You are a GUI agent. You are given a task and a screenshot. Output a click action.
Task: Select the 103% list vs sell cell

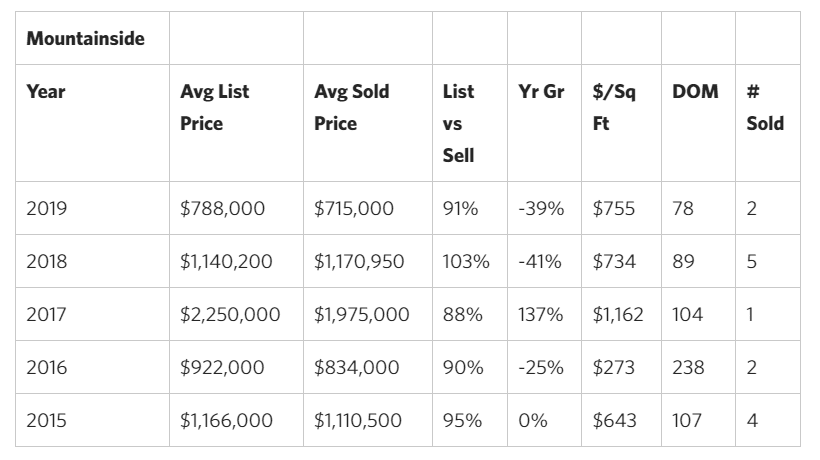coord(470,261)
